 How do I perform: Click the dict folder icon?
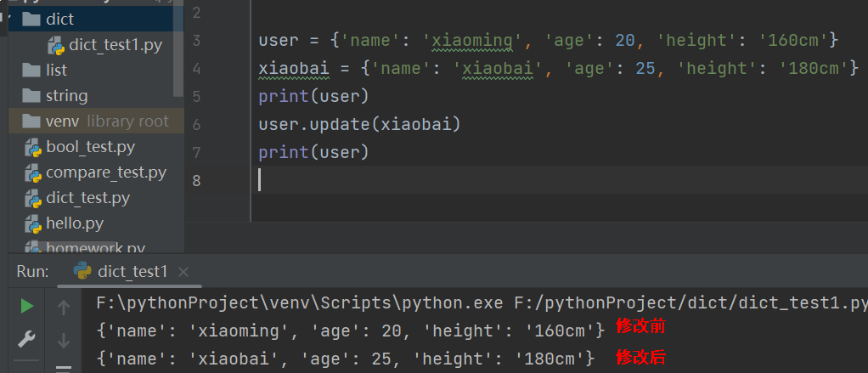(31, 19)
